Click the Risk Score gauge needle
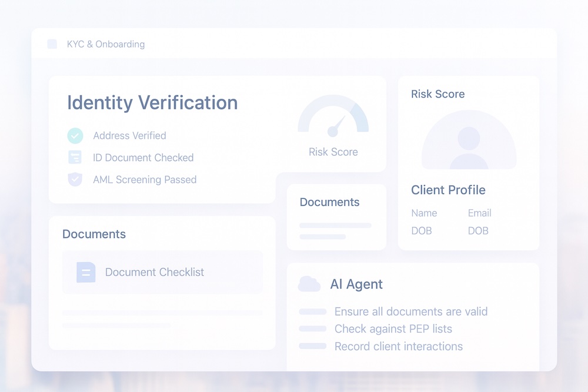This screenshot has width=588, height=392. click(x=336, y=125)
